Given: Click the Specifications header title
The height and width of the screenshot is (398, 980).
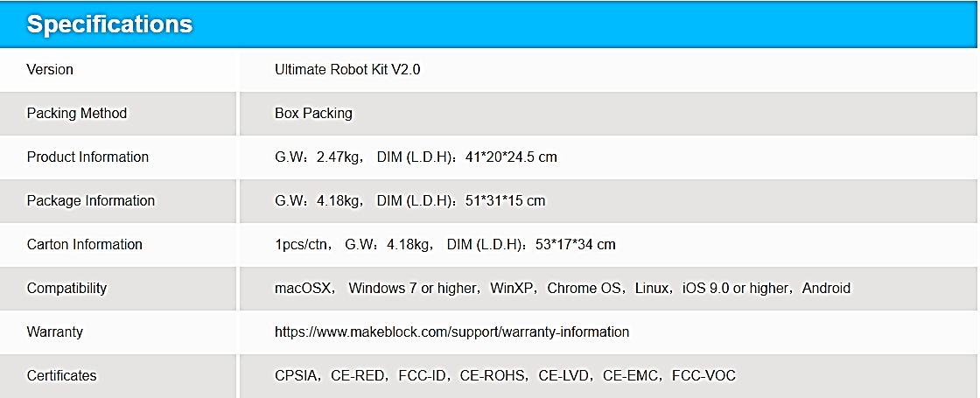Looking at the screenshot, I should (109, 24).
